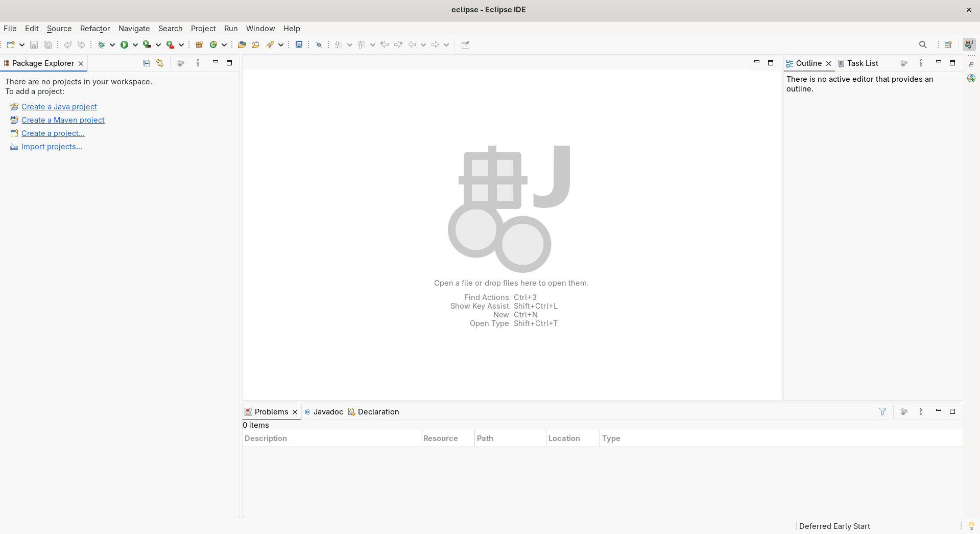Click the colored circles view icon in right trim
The width and height of the screenshot is (980, 534).
coord(971,78)
